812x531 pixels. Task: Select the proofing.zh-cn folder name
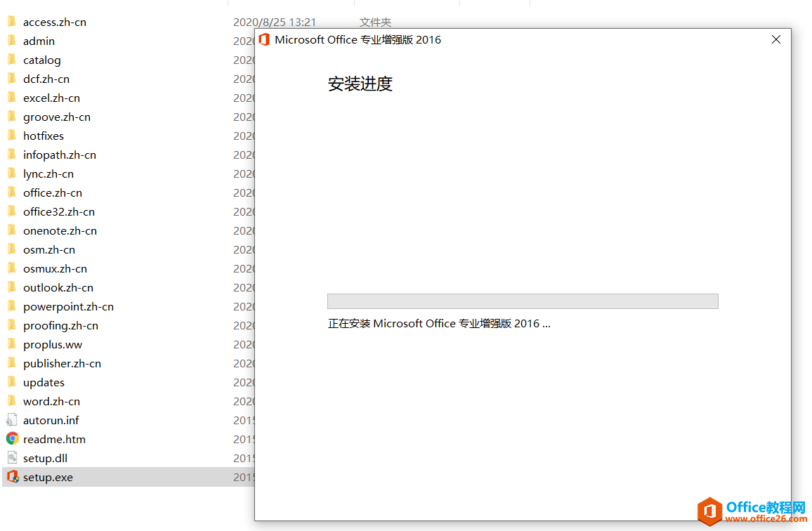pos(60,325)
